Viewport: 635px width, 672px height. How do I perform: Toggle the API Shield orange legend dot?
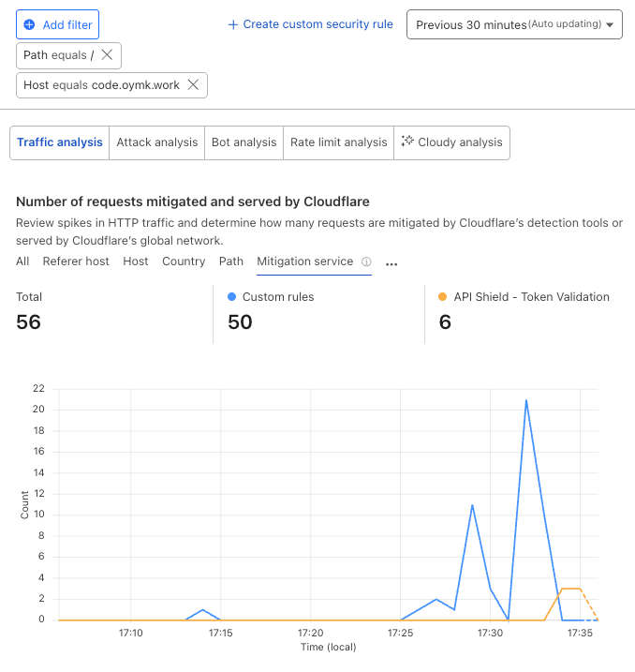443,296
